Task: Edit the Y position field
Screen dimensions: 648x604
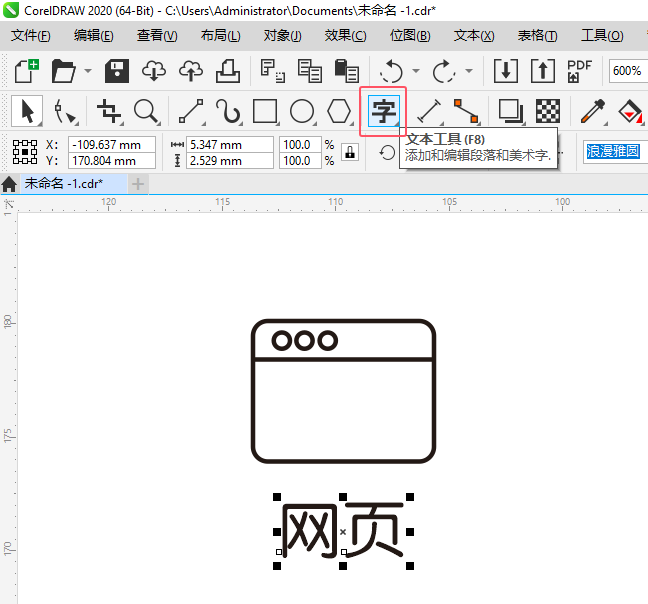Action: 112,161
